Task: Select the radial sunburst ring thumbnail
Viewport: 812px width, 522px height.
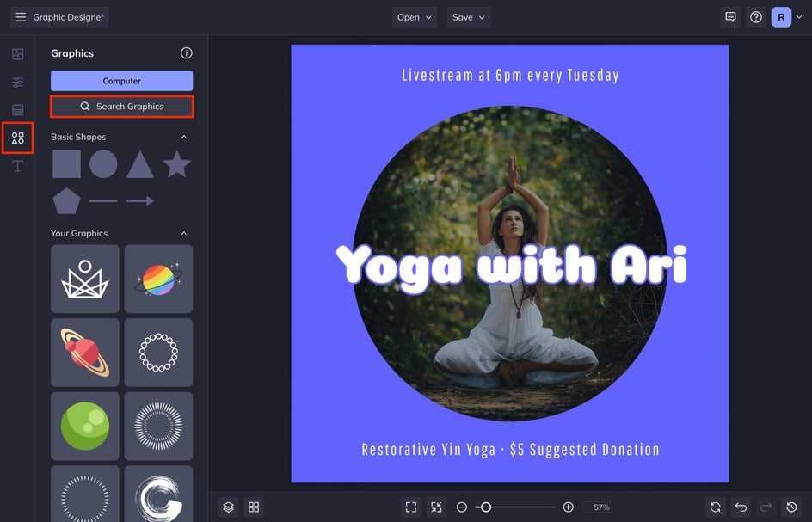Action: 158,427
